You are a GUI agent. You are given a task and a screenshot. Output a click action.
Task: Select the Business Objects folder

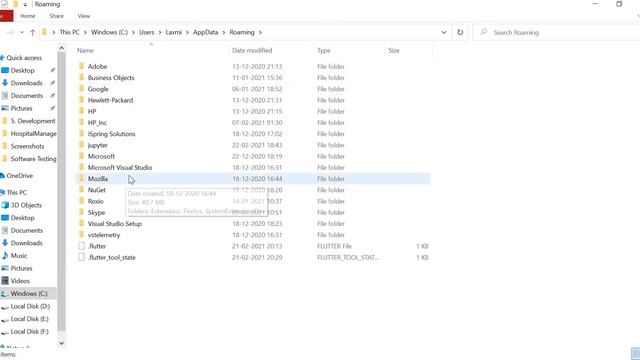[x=111, y=78]
